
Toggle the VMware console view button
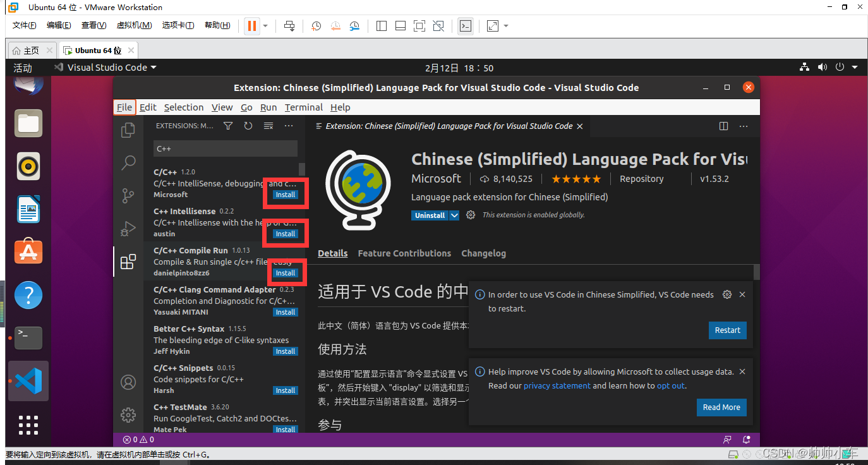click(x=466, y=26)
